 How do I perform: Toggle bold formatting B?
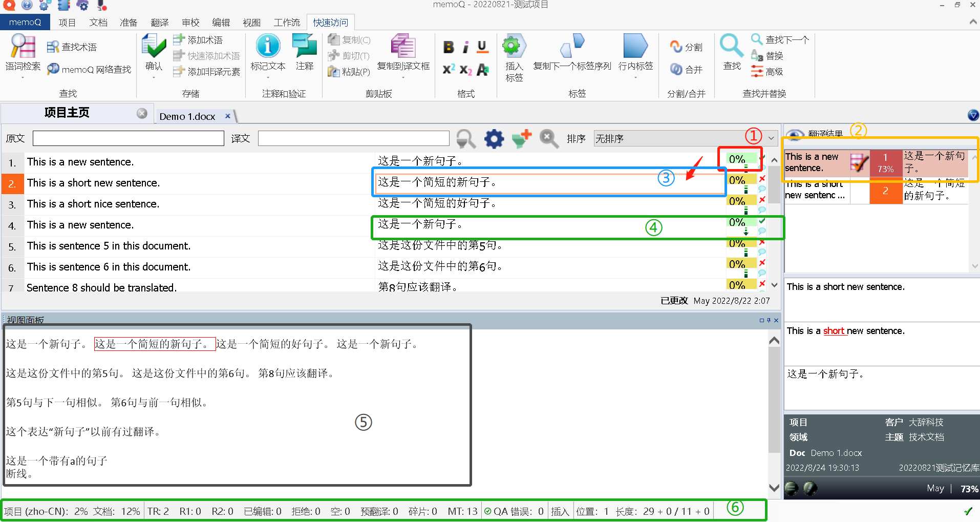point(449,47)
